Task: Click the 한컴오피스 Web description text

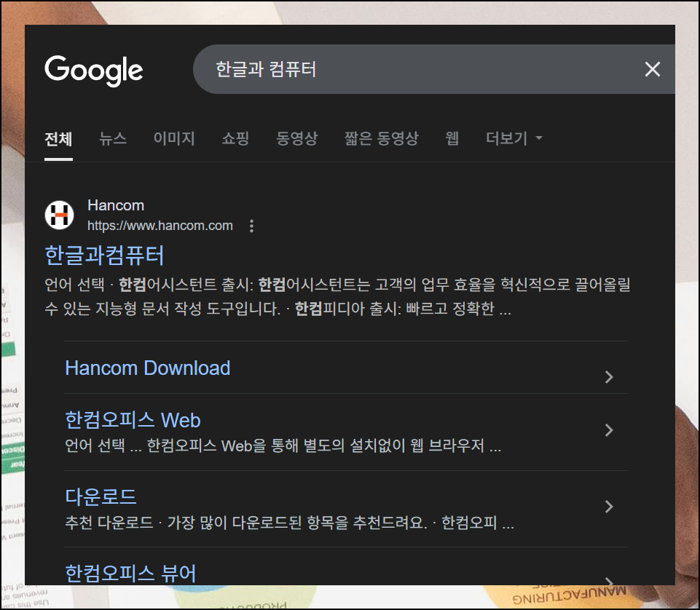Action: coord(283,445)
